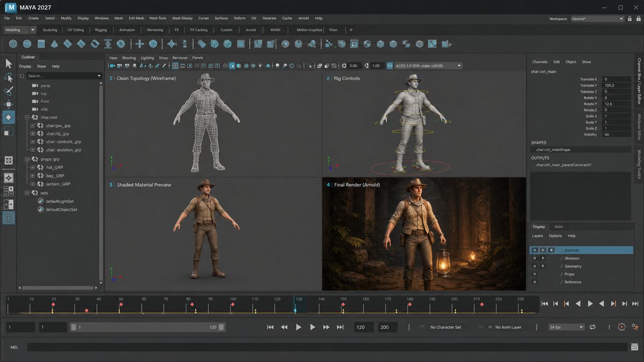
Task: Toggle V visibility for Props layer
Action: tap(535, 274)
